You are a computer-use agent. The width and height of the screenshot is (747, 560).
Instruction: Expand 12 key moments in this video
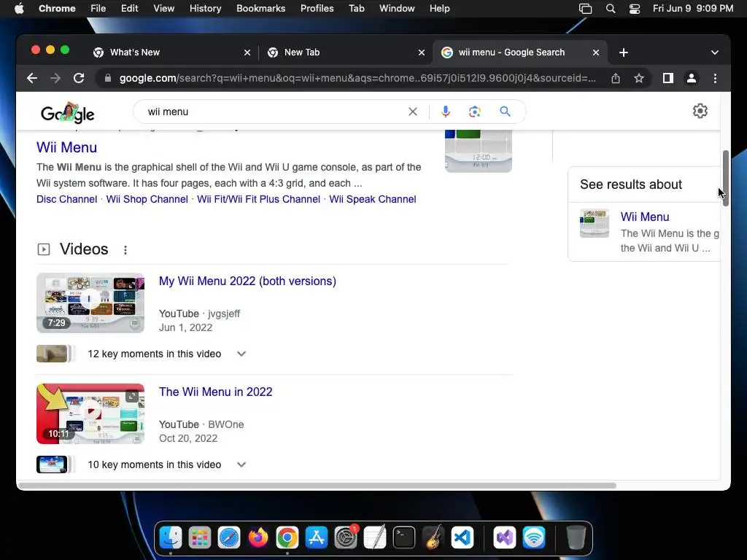coord(241,354)
